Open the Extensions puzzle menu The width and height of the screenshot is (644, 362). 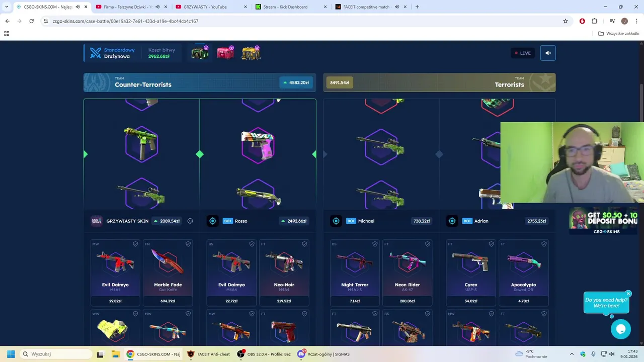click(x=595, y=21)
